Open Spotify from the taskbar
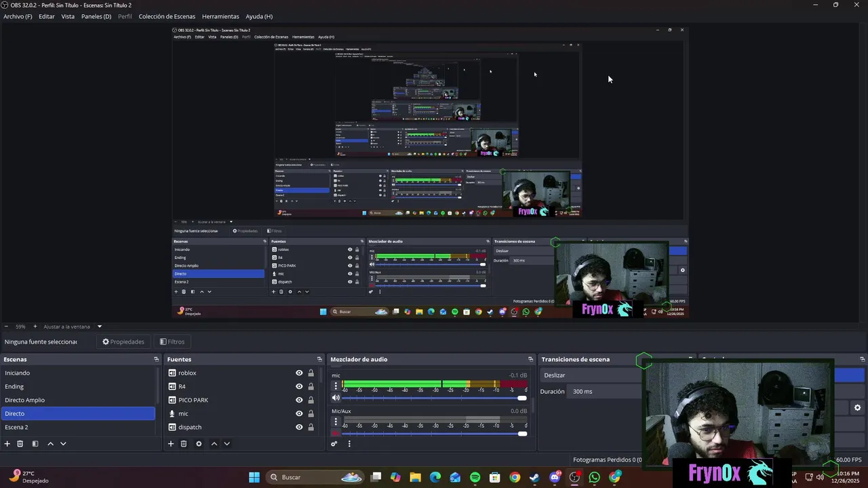Screen dimensions: 868x488 click(475, 477)
